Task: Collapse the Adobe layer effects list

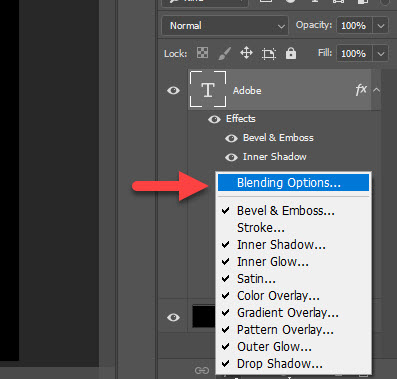Action: (377, 90)
